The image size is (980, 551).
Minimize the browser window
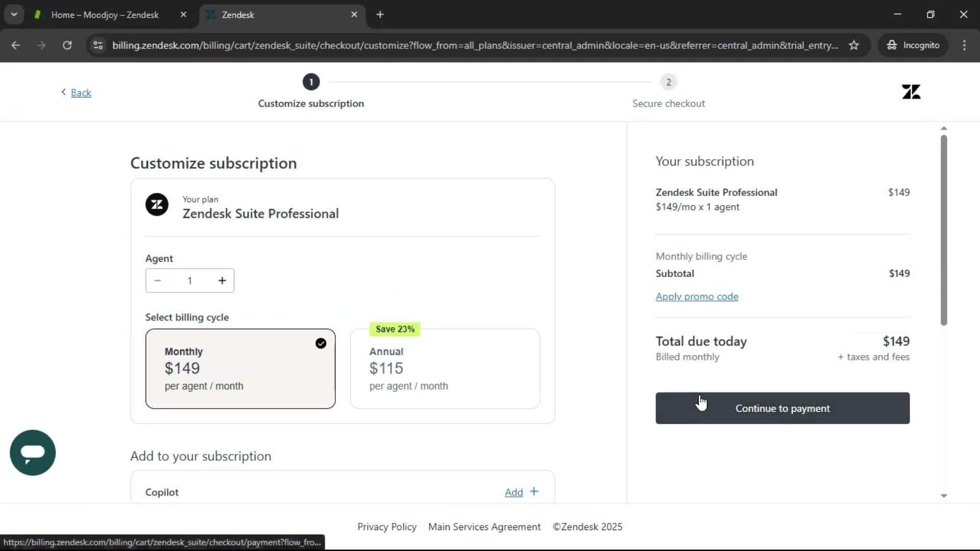coord(897,14)
